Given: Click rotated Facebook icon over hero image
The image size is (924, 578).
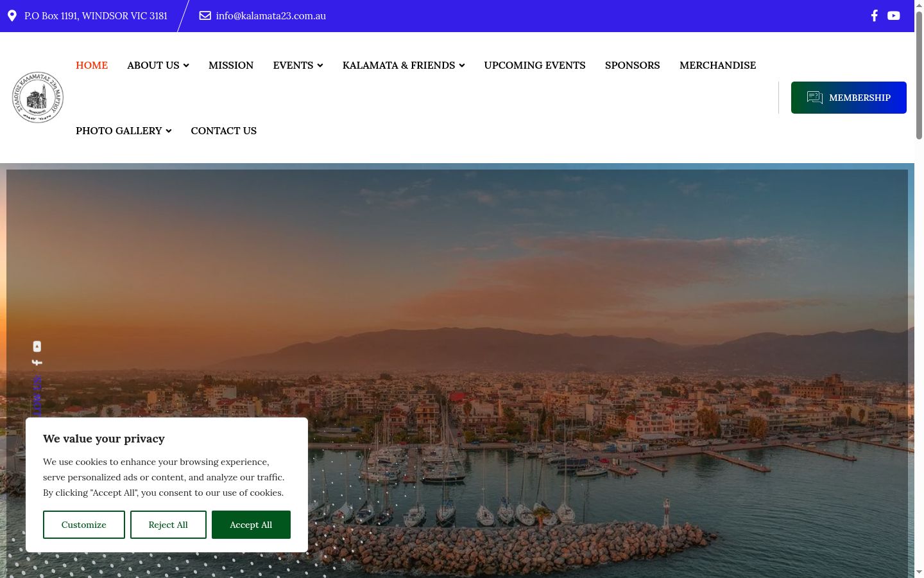Looking at the screenshot, I should [37, 363].
